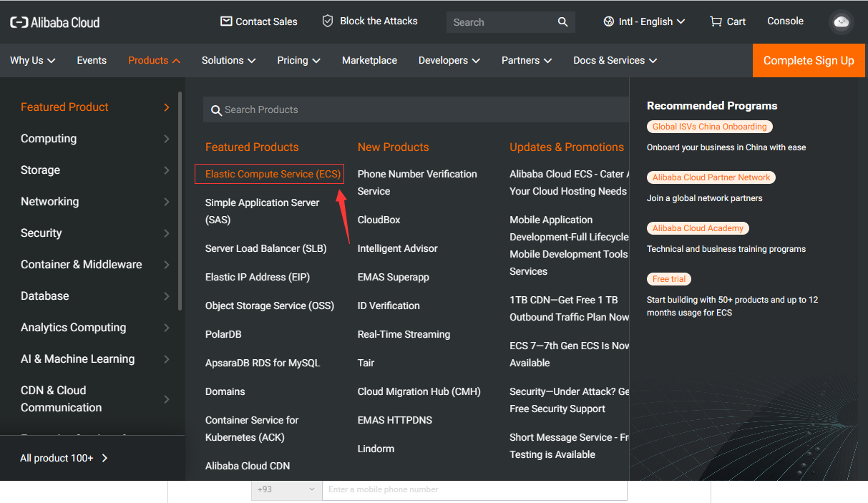Click the Block the Attacks shield icon
The height and width of the screenshot is (503, 868).
click(328, 21)
